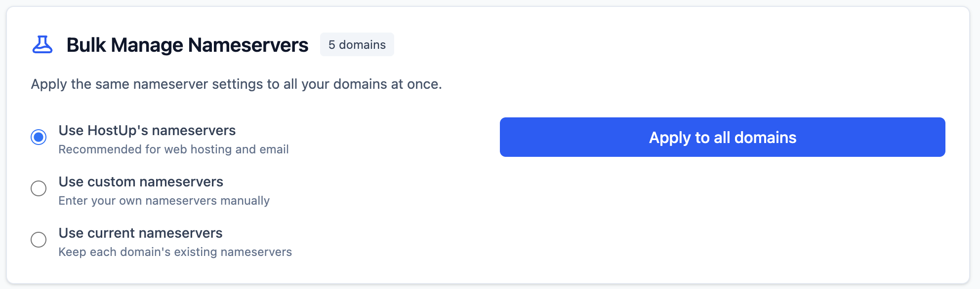
Task: Click Enter your own nameservers manually text
Action: pyautogui.click(x=163, y=200)
